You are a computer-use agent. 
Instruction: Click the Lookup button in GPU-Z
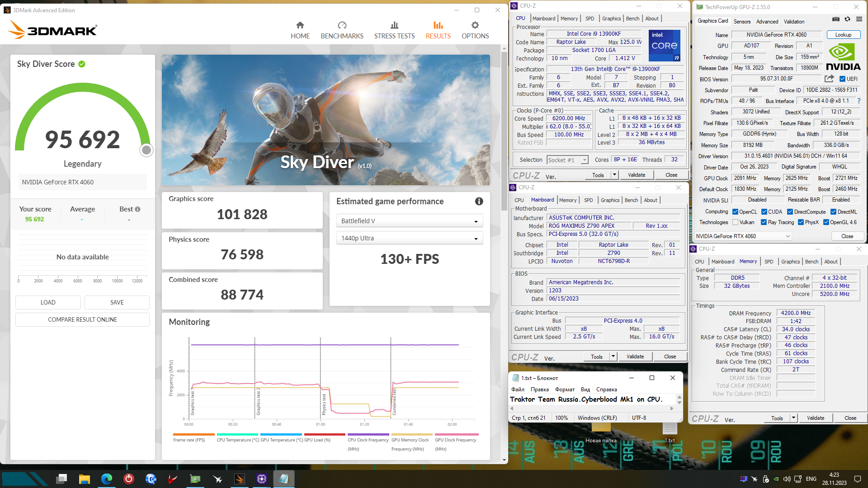pos(843,35)
